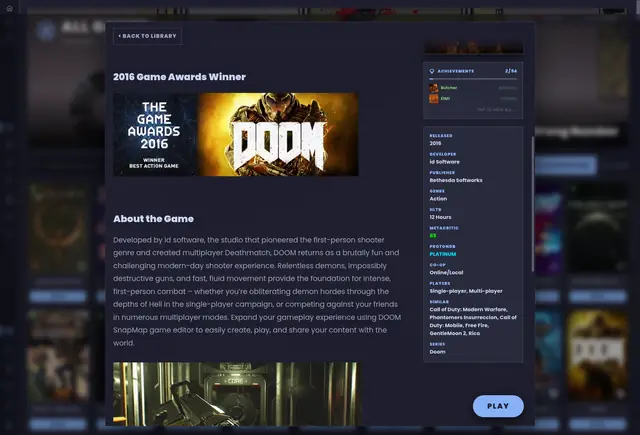Viewport: 640px width, 435px height.
Task: Select the Protondb PLATINUM rating
Action: [443, 254]
